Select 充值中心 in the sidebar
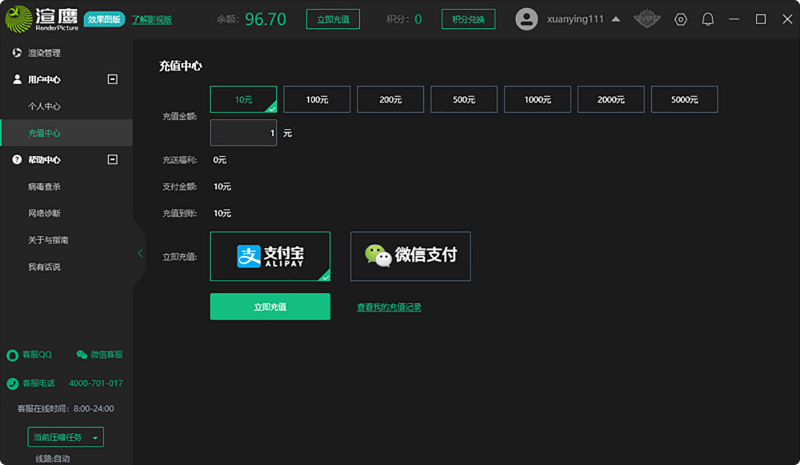The width and height of the screenshot is (800, 465). point(66,133)
